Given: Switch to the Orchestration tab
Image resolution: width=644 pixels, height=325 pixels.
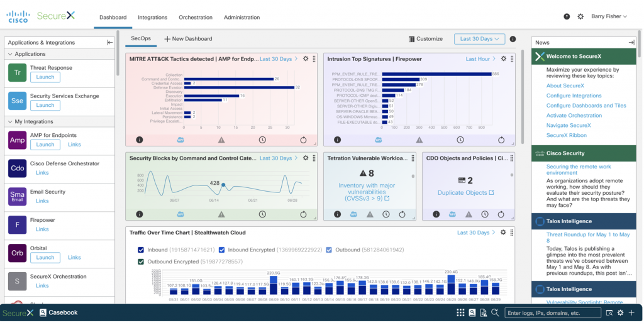Looking at the screenshot, I should coord(195,18).
